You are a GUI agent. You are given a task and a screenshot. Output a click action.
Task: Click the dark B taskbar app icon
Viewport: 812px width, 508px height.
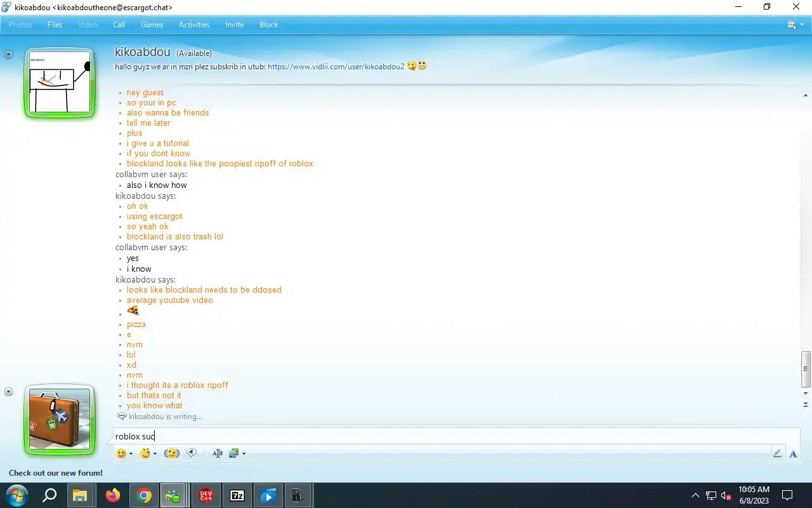297,496
